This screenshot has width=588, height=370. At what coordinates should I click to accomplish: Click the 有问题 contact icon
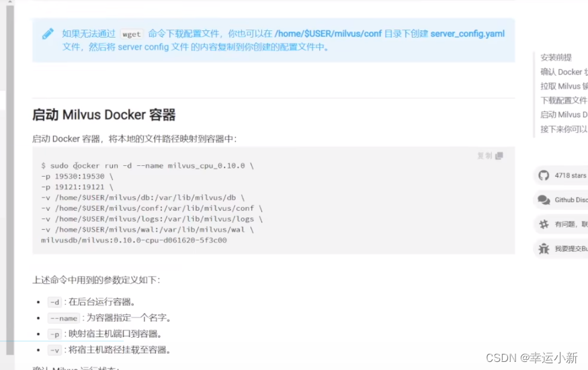pyautogui.click(x=544, y=224)
